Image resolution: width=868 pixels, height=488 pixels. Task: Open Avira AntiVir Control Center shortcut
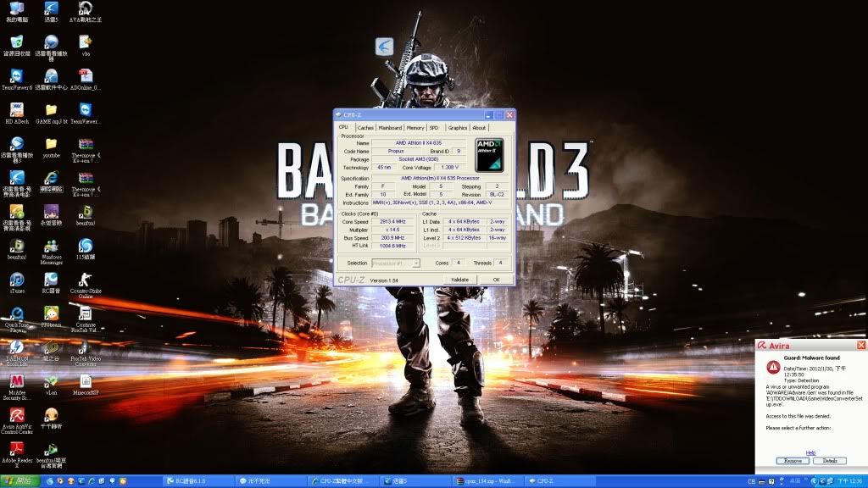click(17, 420)
